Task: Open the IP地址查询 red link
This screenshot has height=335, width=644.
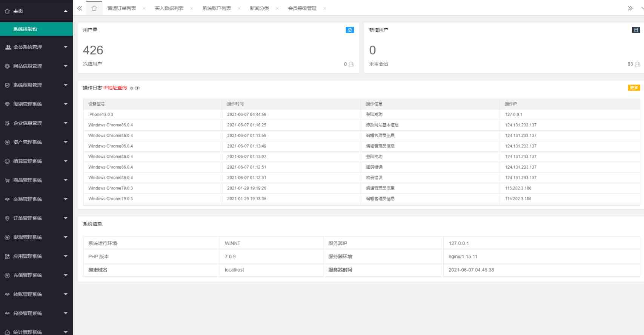Action: coord(115,88)
